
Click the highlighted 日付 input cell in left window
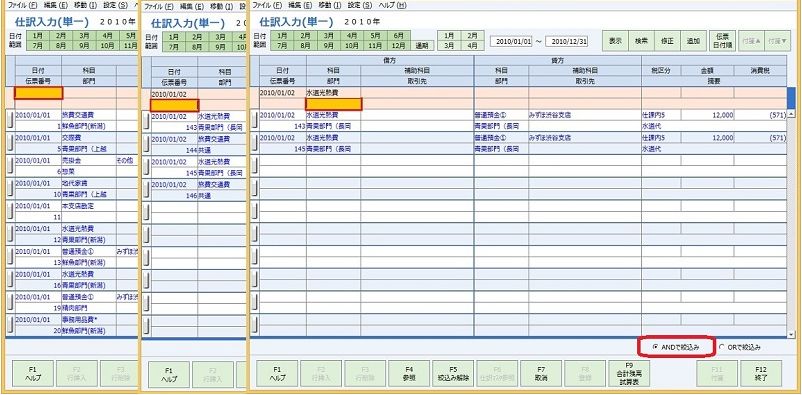(38, 93)
